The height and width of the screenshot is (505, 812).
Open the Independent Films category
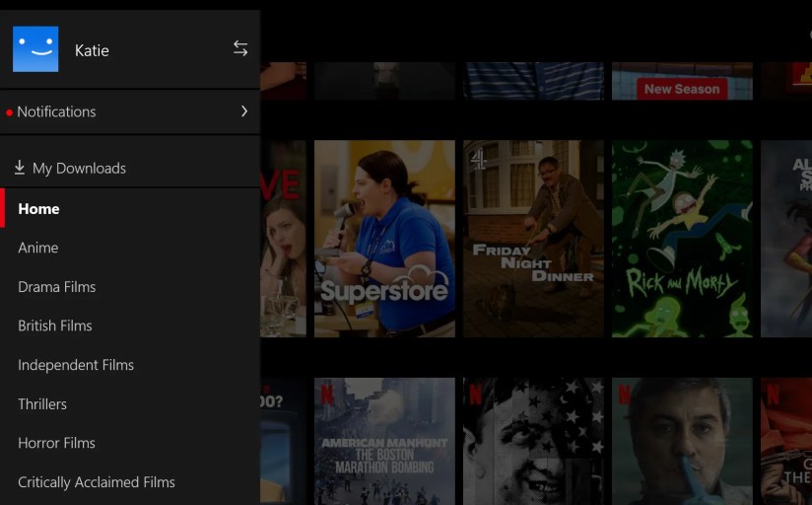[x=76, y=365]
